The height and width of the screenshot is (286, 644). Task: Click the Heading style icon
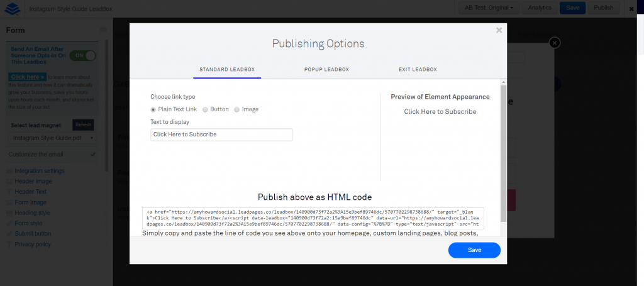[9, 213]
